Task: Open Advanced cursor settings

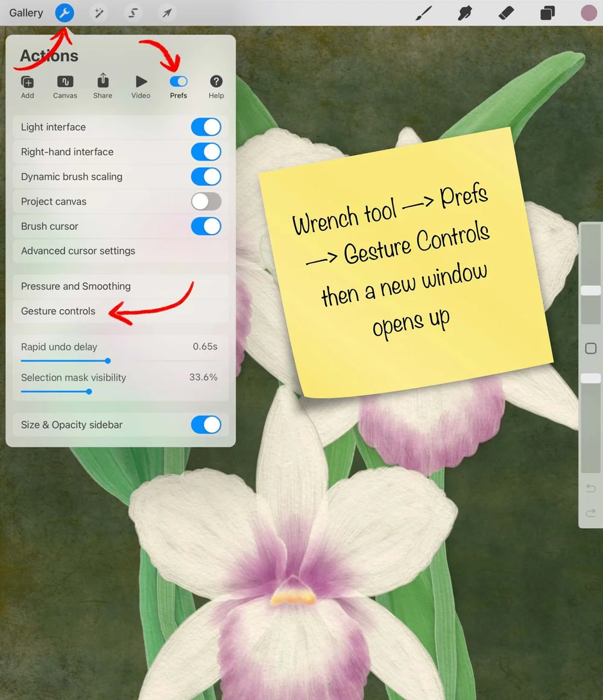Action: click(78, 250)
